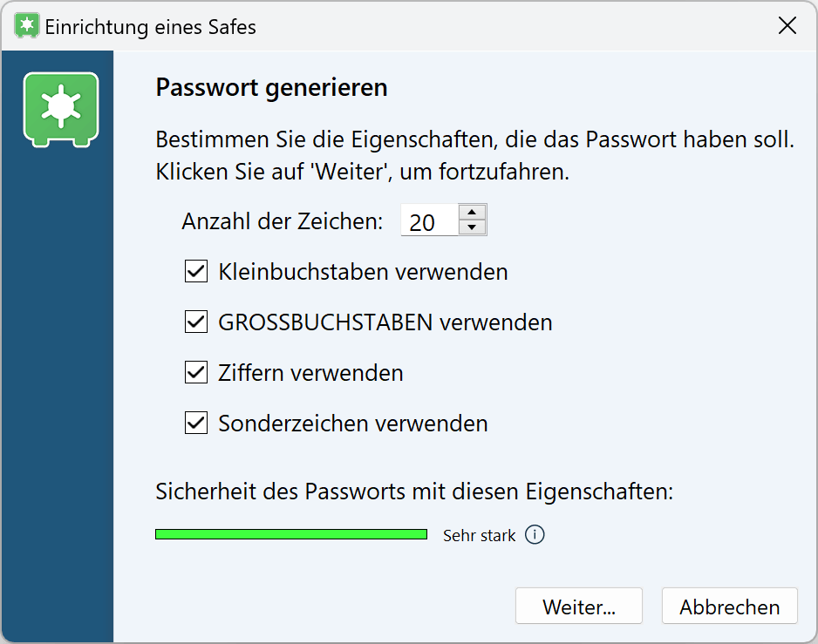Click the blue sidebar panel
818x644 pixels.
[x=58, y=392]
